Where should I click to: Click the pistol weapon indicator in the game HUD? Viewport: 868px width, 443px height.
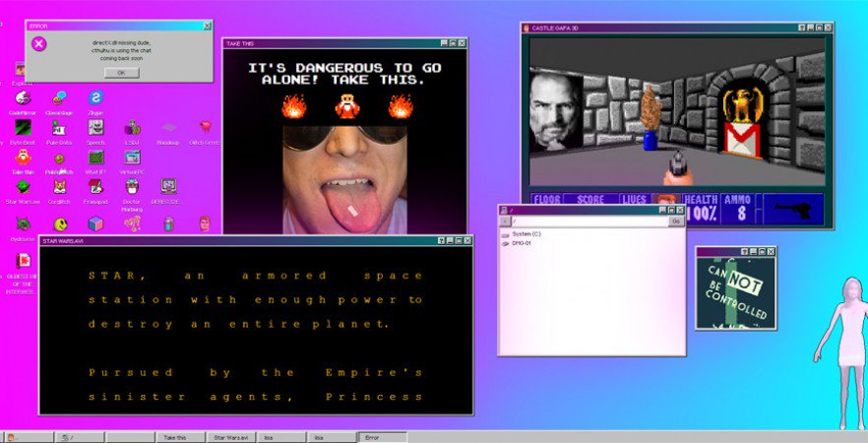point(792,210)
